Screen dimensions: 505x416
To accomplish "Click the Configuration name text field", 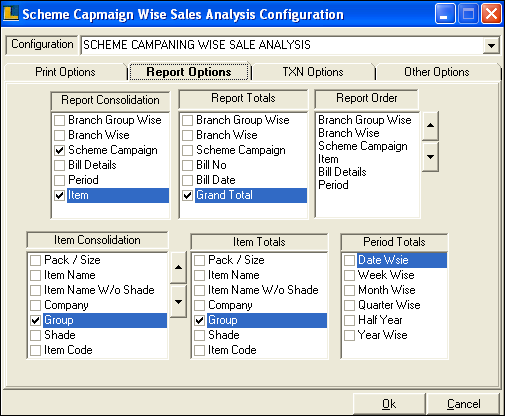I will coord(282,45).
